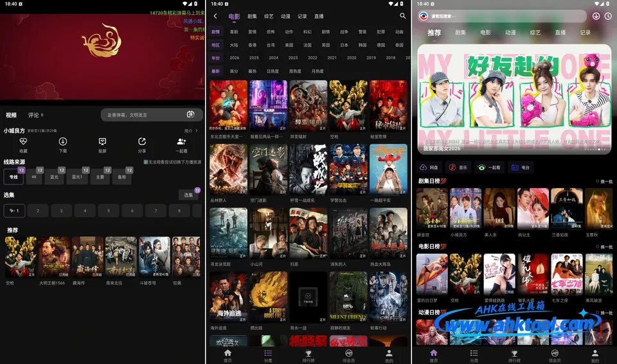The height and width of the screenshot is (364, 617).
Task: Switch to 电影 tab on home screen
Action: (x=486, y=33)
